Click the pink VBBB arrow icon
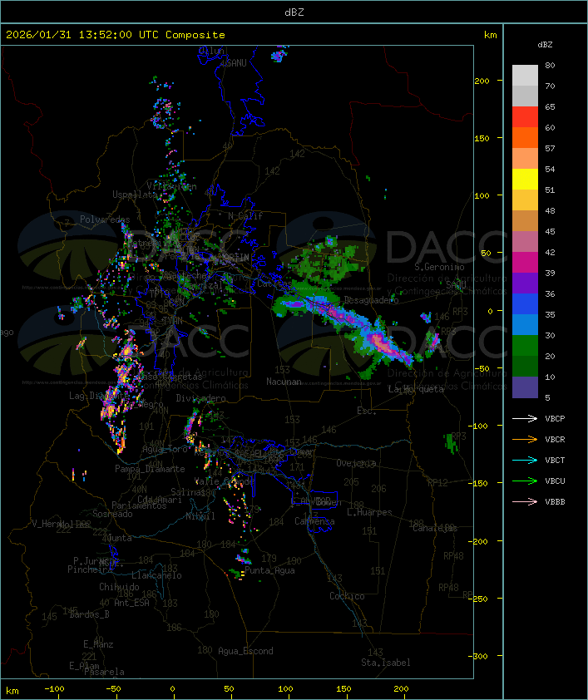Viewport: 588px width, 700px height. tap(525, 501)
